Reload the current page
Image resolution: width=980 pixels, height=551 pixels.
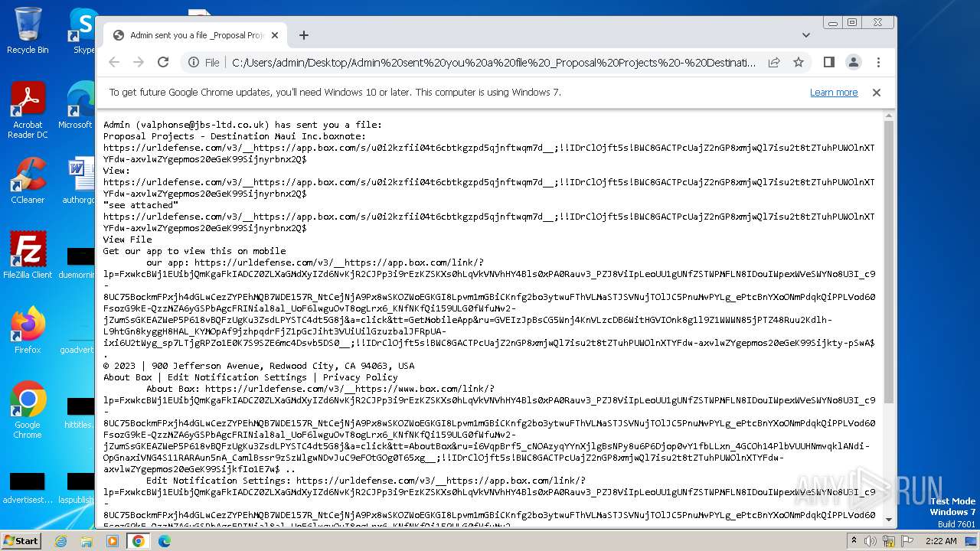click(163, 62)
